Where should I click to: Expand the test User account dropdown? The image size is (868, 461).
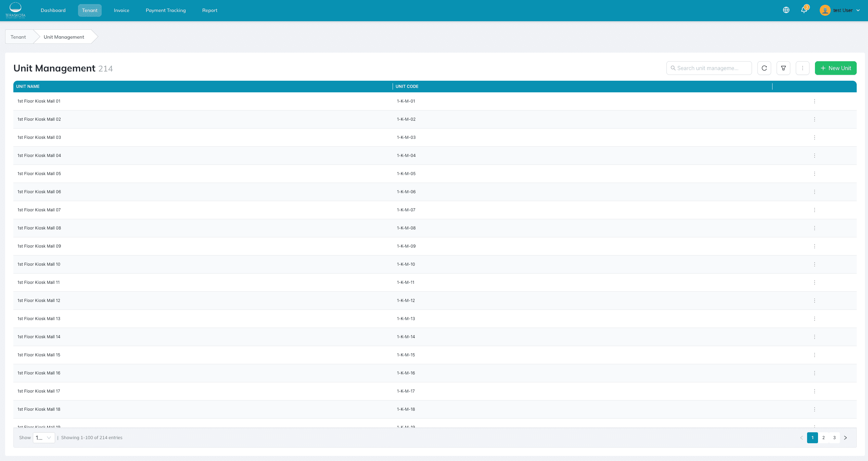[858, 10]
